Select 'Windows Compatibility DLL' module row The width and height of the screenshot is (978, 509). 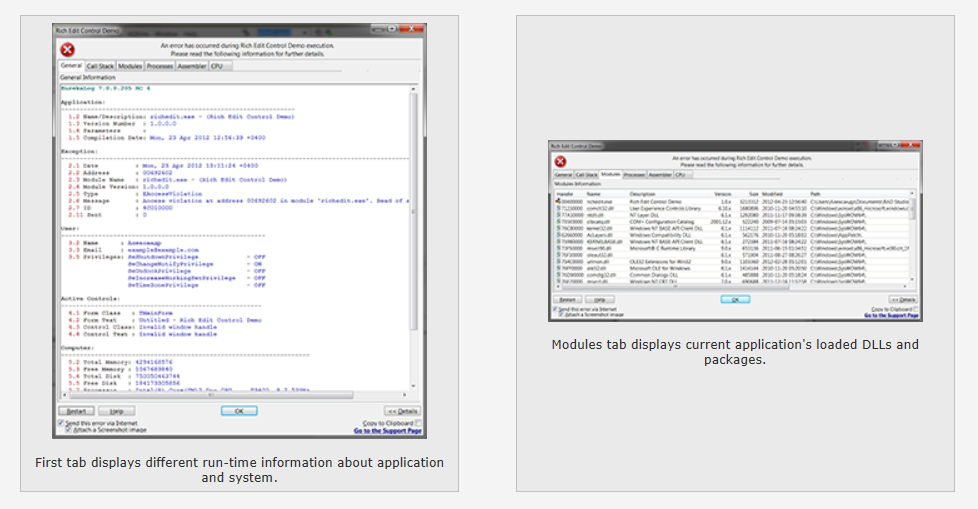click(732, 235)
